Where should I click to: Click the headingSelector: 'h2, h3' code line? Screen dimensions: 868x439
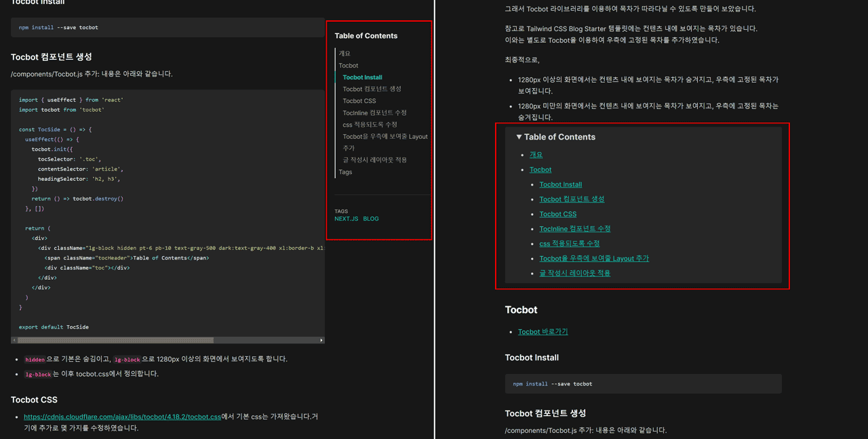[79, 179]
